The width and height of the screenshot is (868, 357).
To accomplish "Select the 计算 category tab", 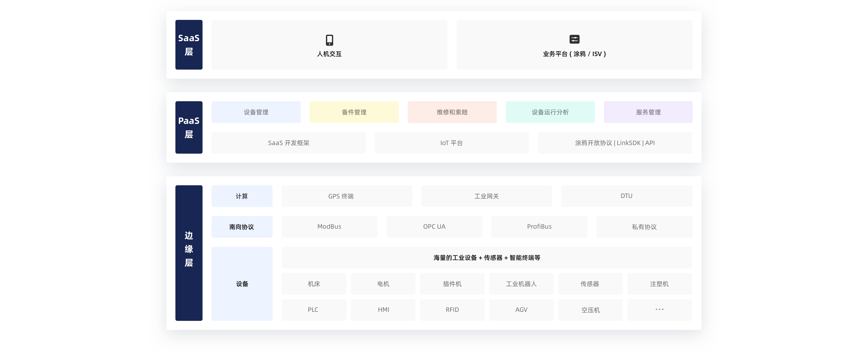I will pyautogui.click(x=242, y=196).
